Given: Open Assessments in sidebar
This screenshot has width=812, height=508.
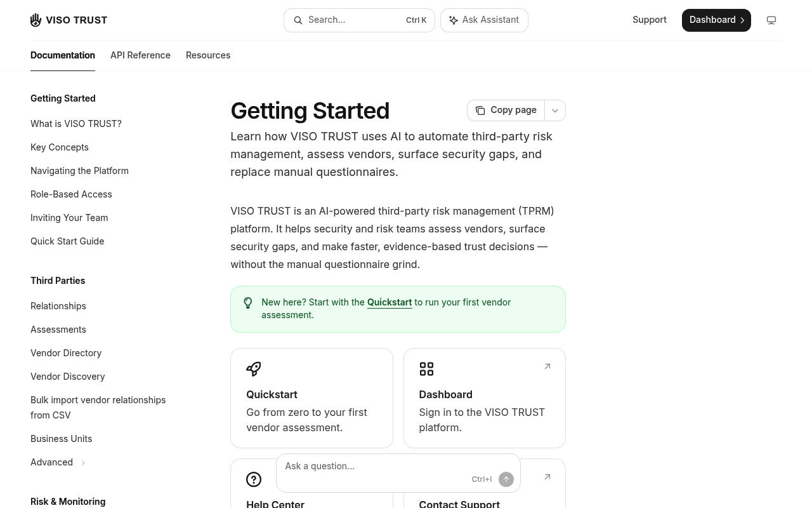Looking at the screenshot, I should tap(58, 330).
